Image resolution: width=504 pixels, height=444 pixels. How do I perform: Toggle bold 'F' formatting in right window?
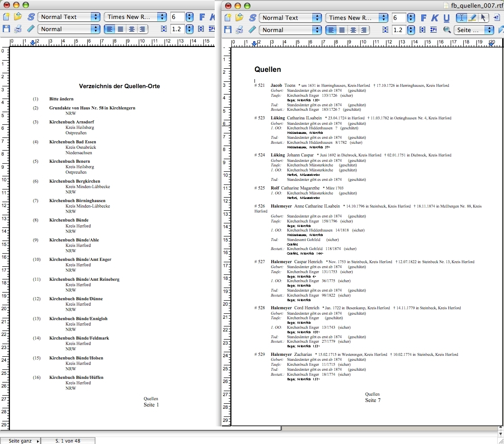[x=424, y=18]
